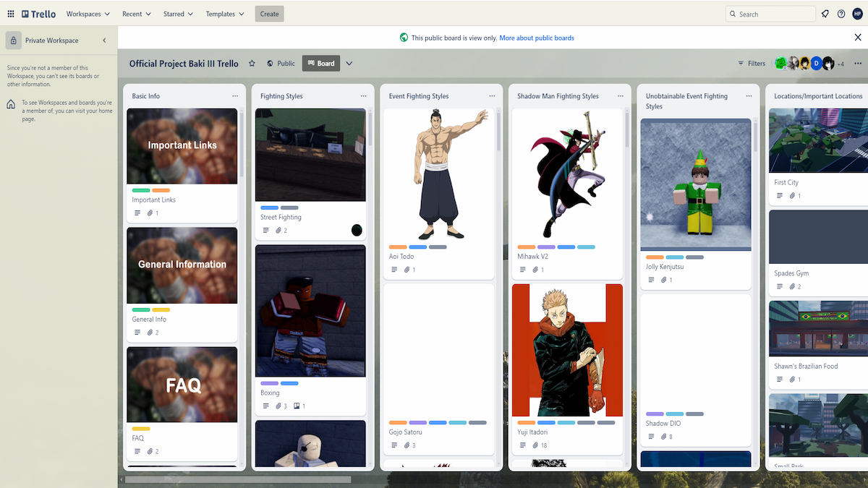Screen dimensions: 868x488
Task: Open the apps grid switcher icon
Action: [11, 14]
